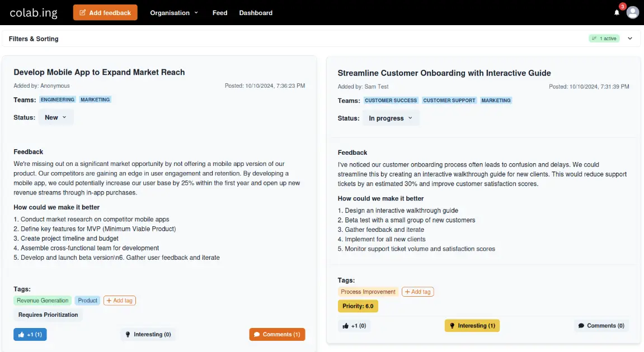
Task: Add tag to Mobile App feedback
Action: [x=120, y=301]
